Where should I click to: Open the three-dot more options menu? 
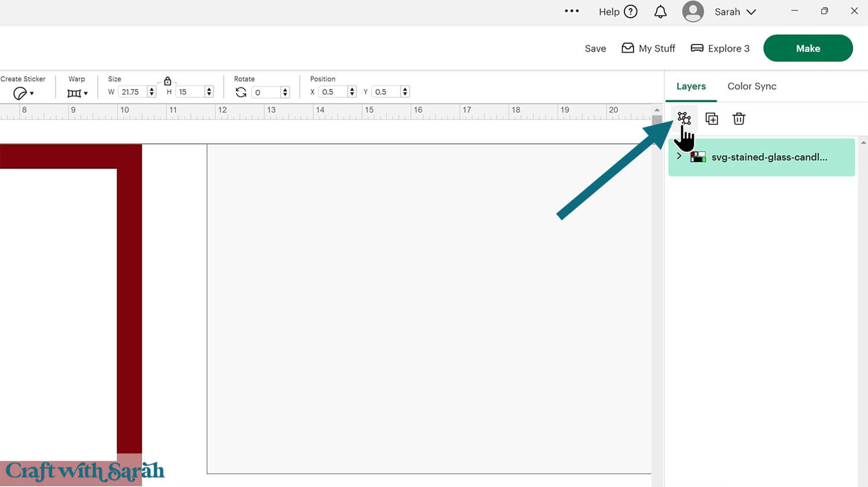[571, 12]
